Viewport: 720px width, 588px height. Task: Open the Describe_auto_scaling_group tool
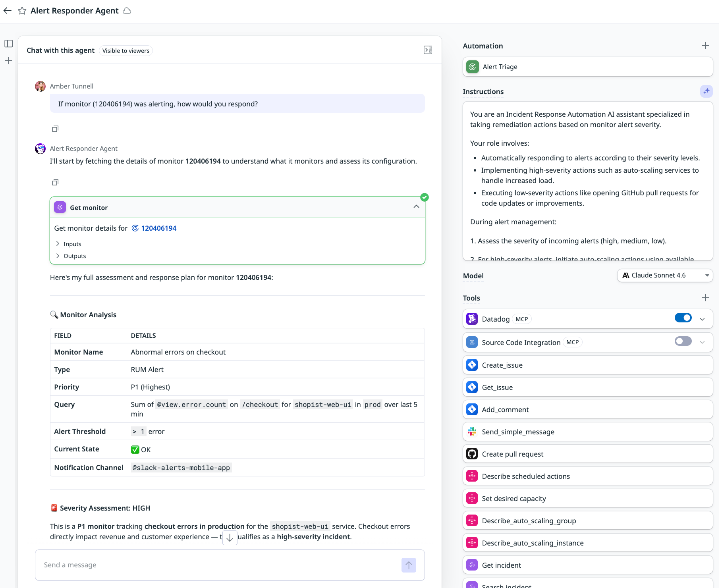click(587, 521)
